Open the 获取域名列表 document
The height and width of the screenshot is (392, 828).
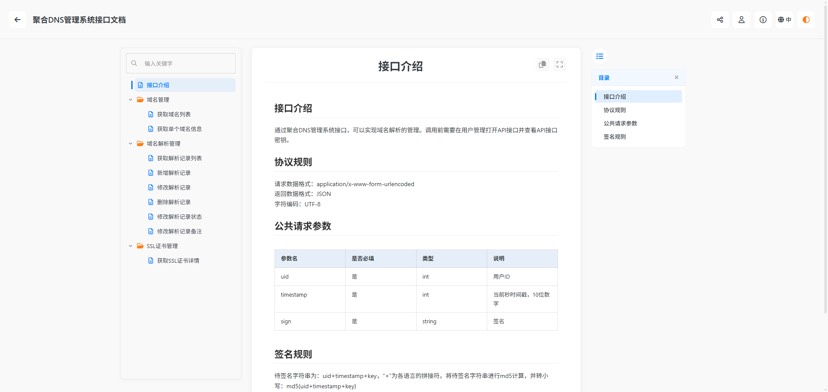174,114
